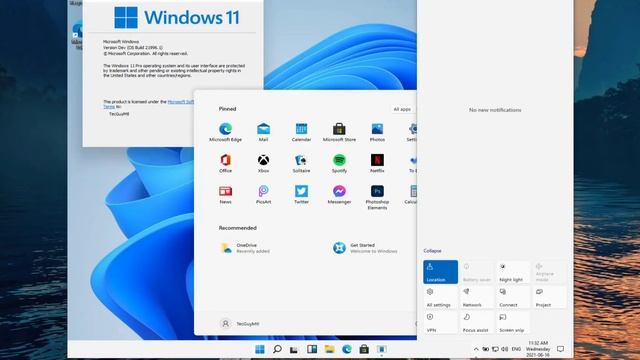Click the Edge icon on the taskbar
This screenshot has width=640, height=360.
click(x=347, y=349)
